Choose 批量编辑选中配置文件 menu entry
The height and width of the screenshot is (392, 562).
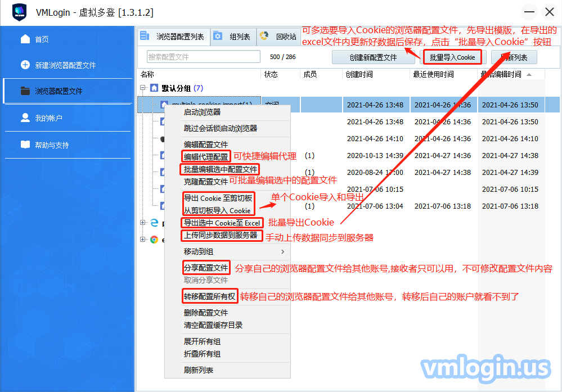pos(221,169)
